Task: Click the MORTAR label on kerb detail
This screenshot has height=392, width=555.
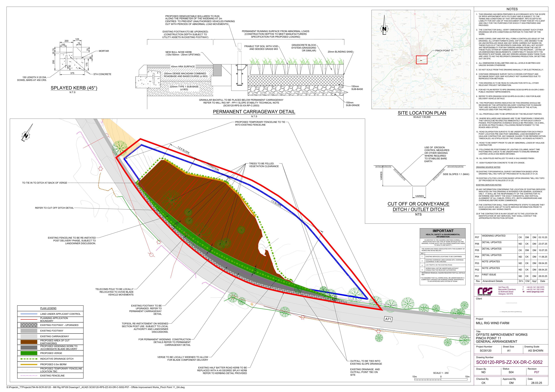Action: tap(104, 51)
